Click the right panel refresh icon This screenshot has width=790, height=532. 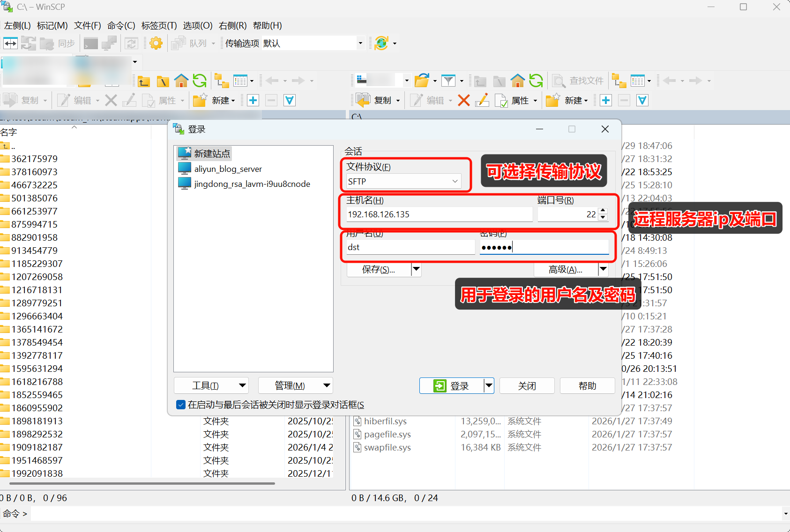536,81
